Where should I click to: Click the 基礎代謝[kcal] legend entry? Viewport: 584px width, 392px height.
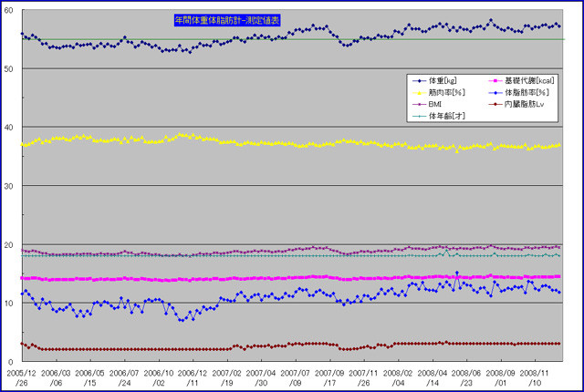point(521,81)
